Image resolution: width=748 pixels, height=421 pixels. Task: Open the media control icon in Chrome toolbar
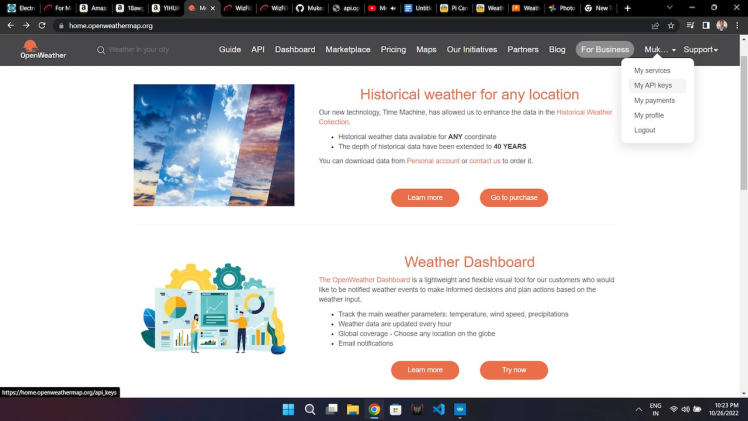690,25
